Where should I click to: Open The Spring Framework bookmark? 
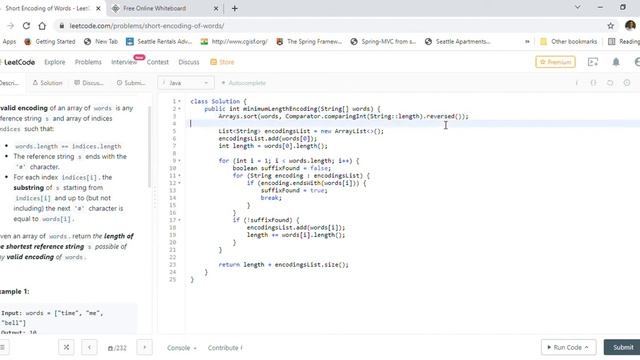(x=309, y=42)
